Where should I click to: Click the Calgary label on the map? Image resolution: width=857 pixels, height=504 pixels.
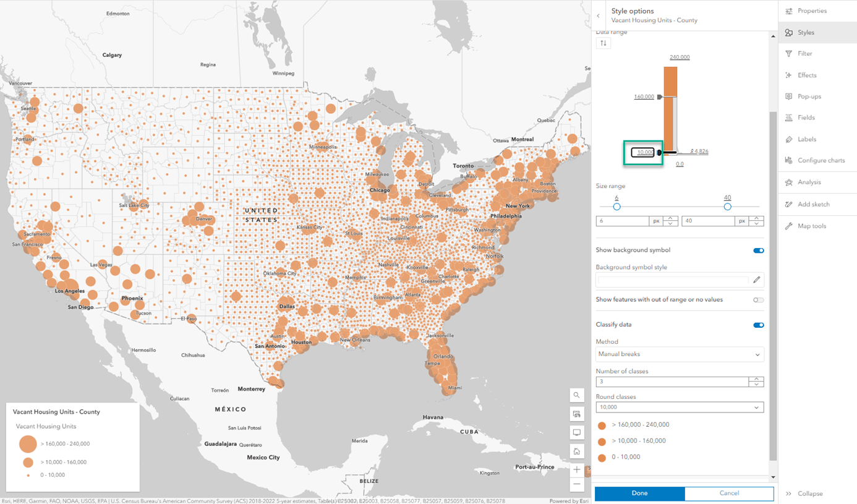(112, 55)
